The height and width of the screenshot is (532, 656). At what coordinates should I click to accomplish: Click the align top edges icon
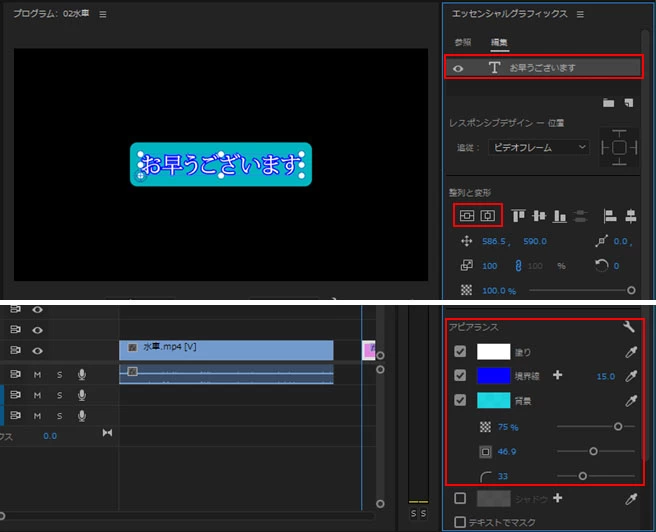pos(518,215)
